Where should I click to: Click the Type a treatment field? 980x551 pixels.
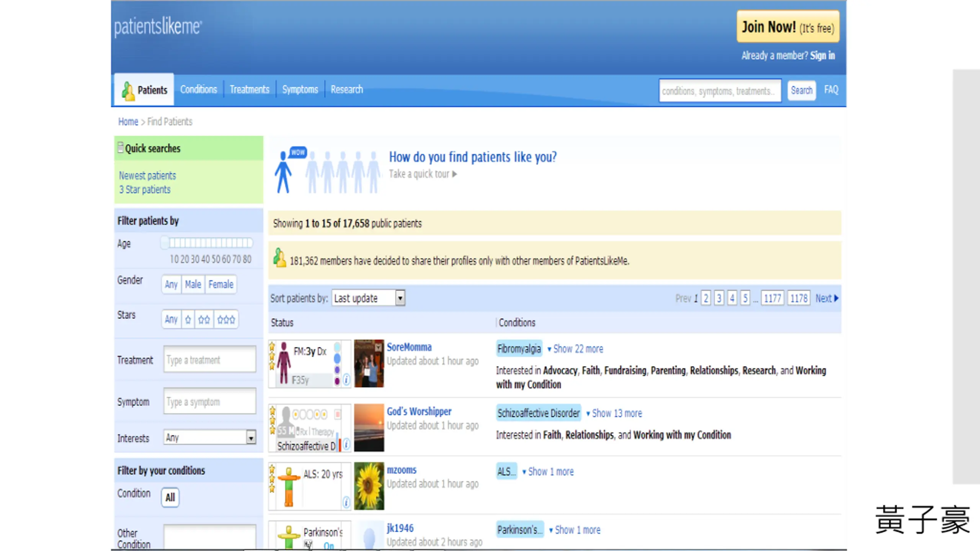coord(210,359)
